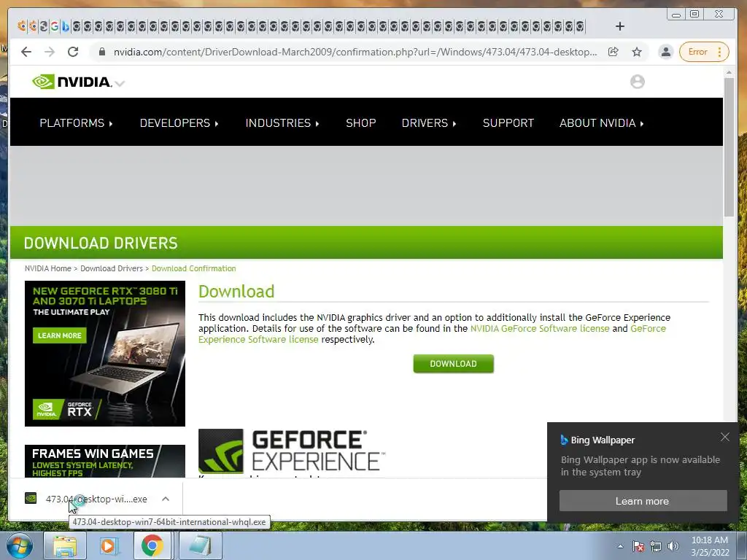Click the Download Confirmation breadcrumb
Screen dimensions: 747x560
(193, 268)
